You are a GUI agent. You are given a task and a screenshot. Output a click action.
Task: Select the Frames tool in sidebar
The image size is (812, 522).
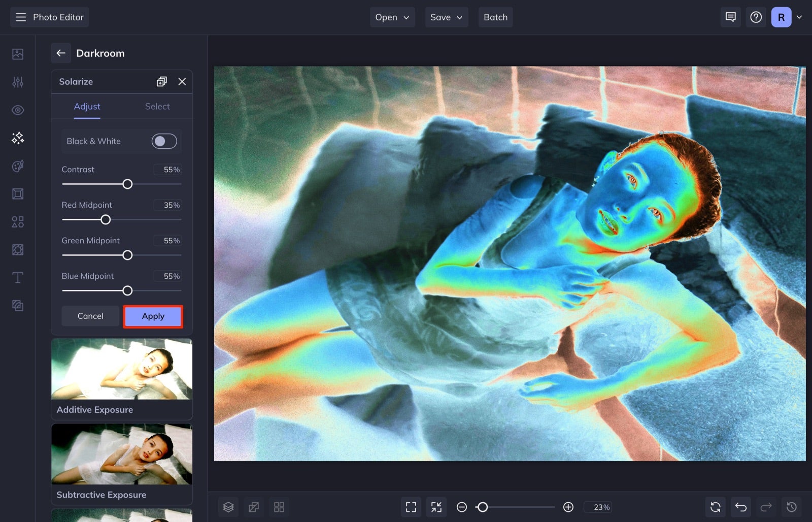coord(17,193)
